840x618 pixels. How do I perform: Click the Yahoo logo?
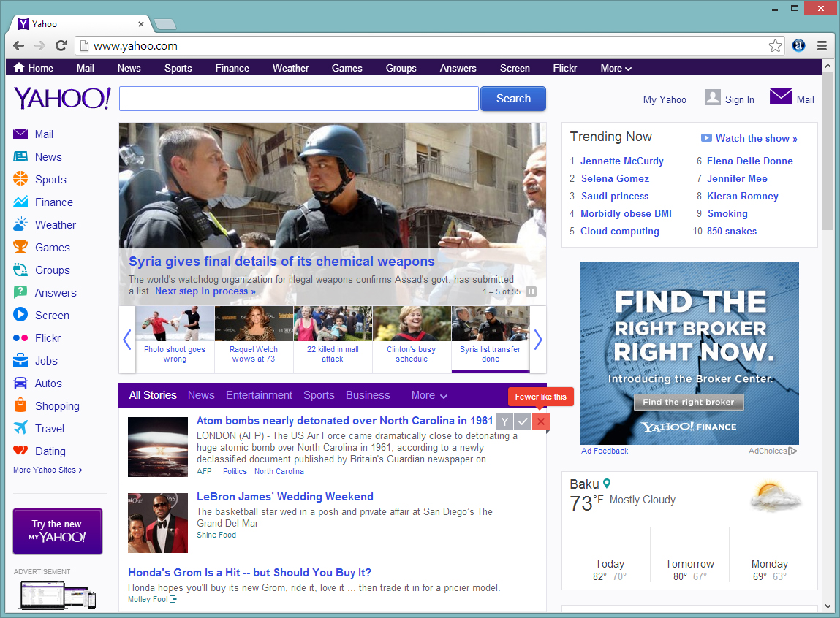click(x=62, y=98)
